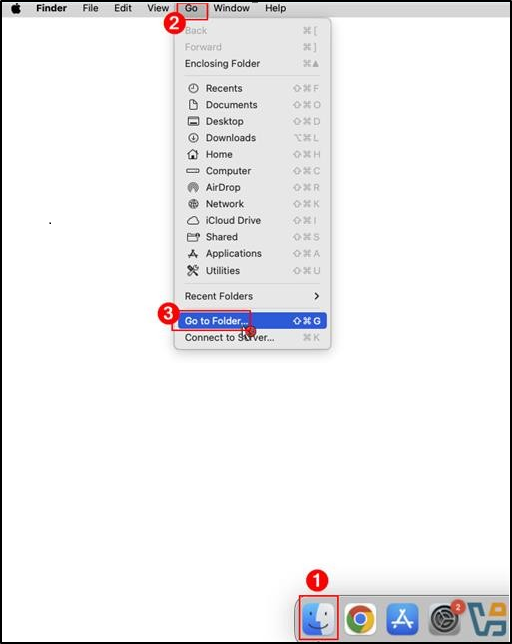This screenshot has height=644, width=512.
Task: Open the Apple menu logo
Action: pyautogui.click(x=16, y=8)
